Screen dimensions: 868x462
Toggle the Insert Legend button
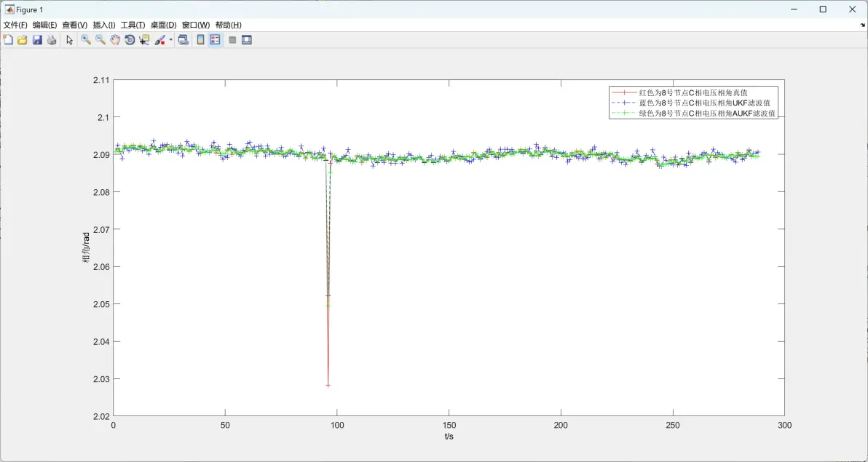tap(215, 40)
